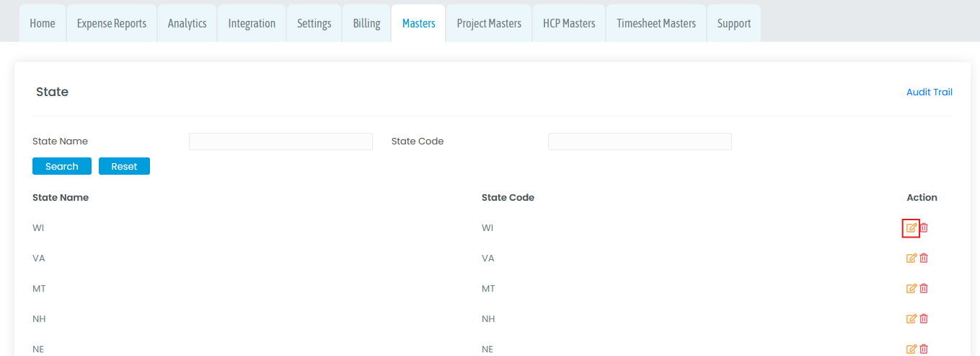
Task: Select NH in State Name column
Action: (x=39, y=319)
